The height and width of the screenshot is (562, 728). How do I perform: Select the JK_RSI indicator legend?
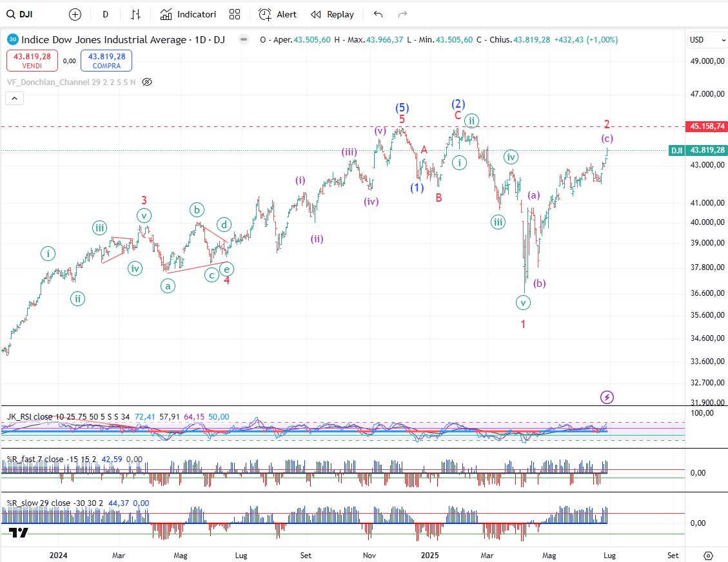pos(68,417)
